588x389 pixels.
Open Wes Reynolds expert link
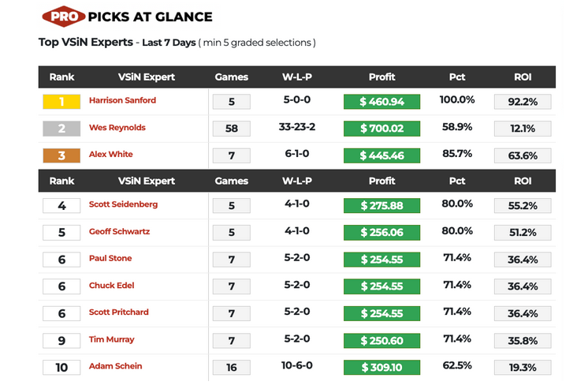(117, 128)
